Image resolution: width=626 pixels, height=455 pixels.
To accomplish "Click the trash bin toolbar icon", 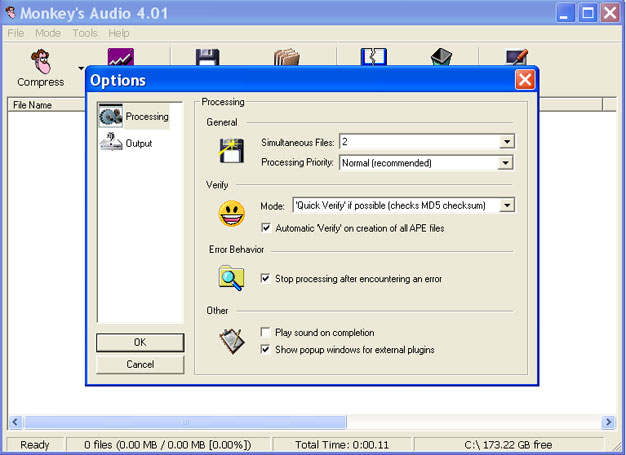I will 441,57.
